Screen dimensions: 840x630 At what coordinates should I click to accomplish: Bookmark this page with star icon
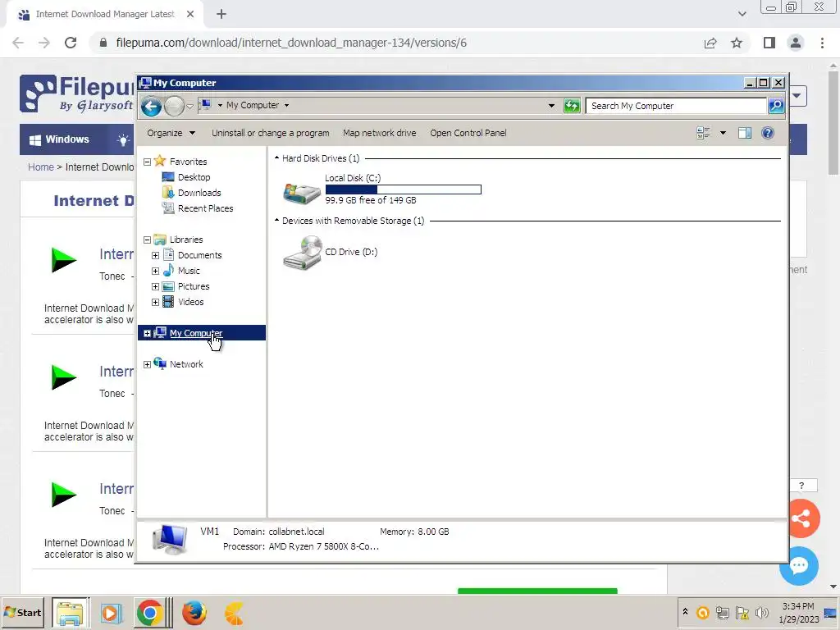(x=737, y=43)
